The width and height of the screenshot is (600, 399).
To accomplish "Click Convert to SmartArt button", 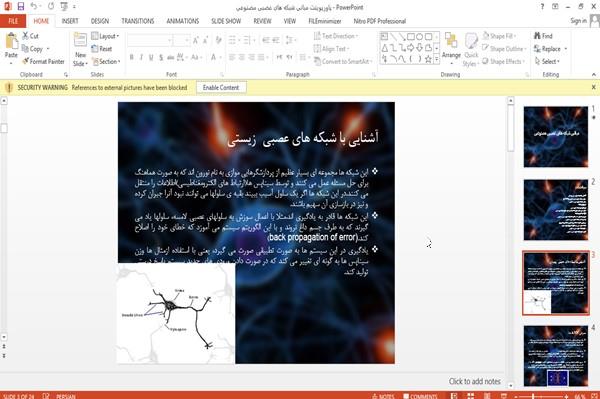I will point(343,61).
